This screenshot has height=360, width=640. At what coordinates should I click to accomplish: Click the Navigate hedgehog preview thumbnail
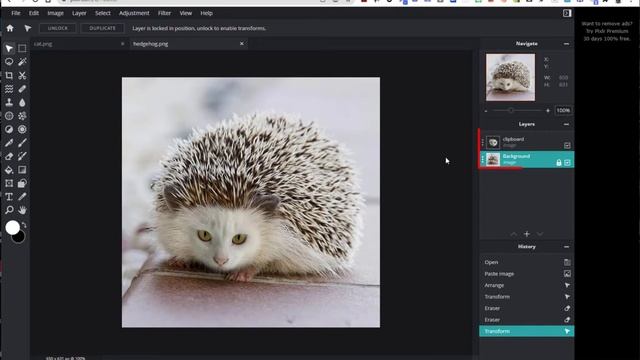click(510, 77)
